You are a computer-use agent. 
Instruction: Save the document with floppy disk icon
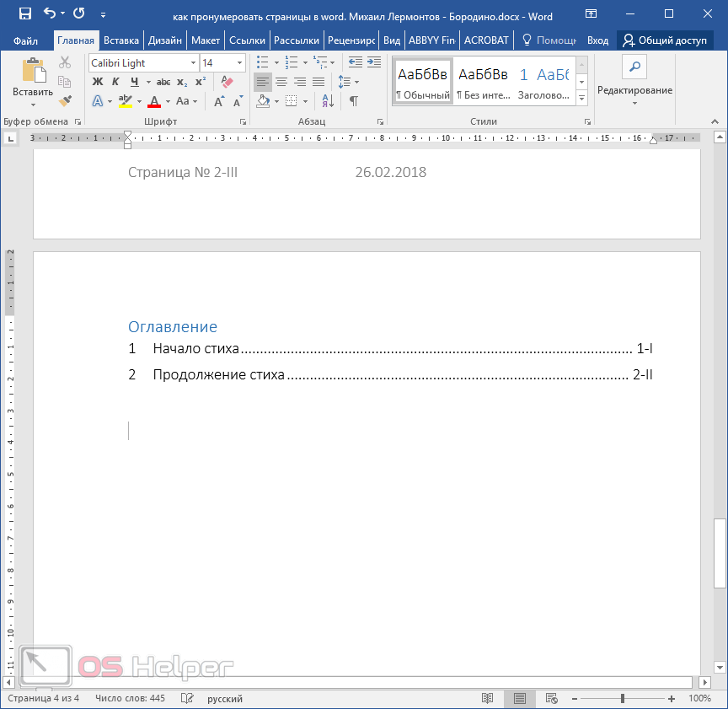pos(25,13)
